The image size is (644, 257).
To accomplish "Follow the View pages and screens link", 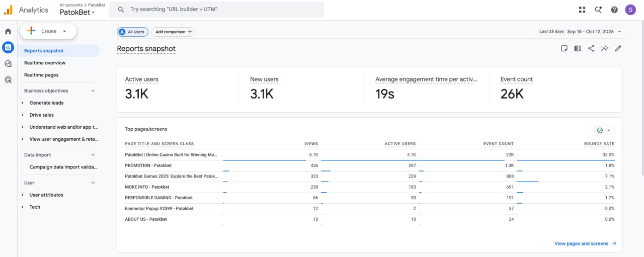I will tap(585, 243).
